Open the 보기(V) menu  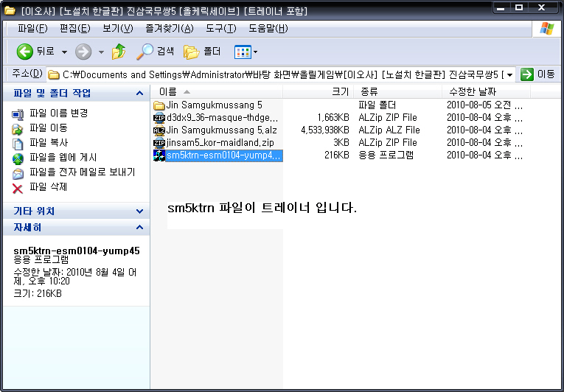click(x=118, y=29)
